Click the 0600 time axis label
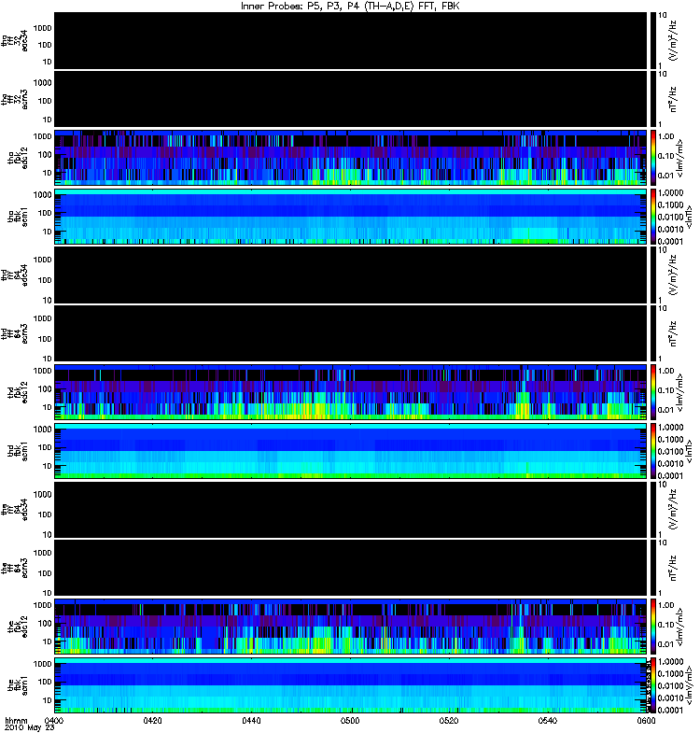Image resolution: width=700 pixels, height=747 pixels. [646, 720]
